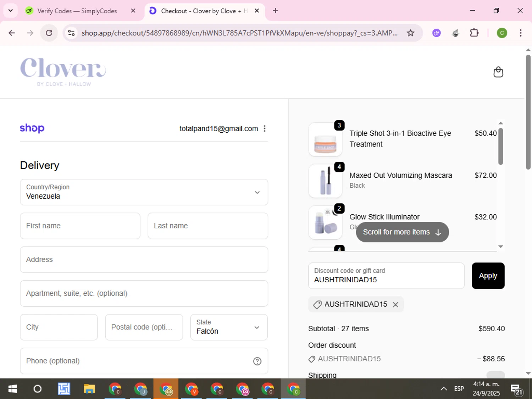Click Scroll for more items button

[x=402, y=232]
